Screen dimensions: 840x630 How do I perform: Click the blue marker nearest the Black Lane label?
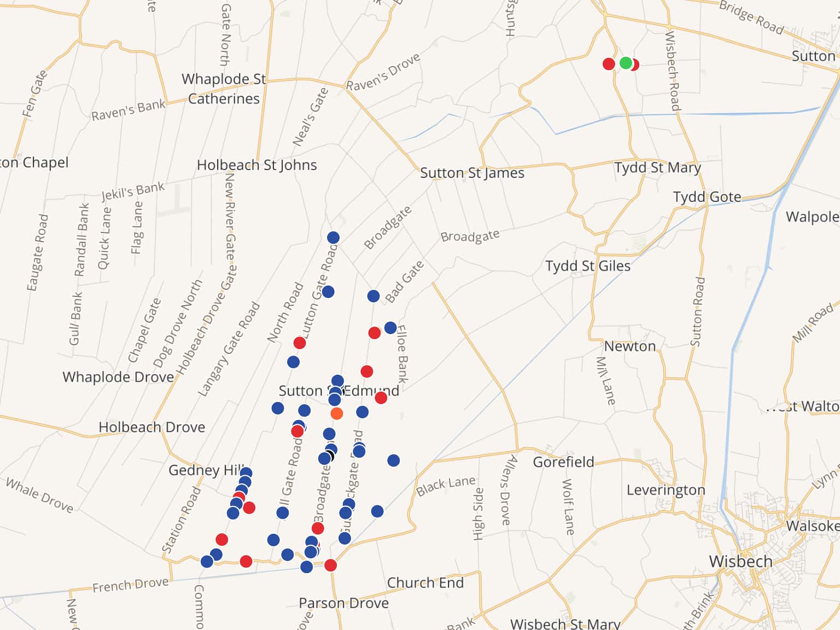click(x=394, y=460)
